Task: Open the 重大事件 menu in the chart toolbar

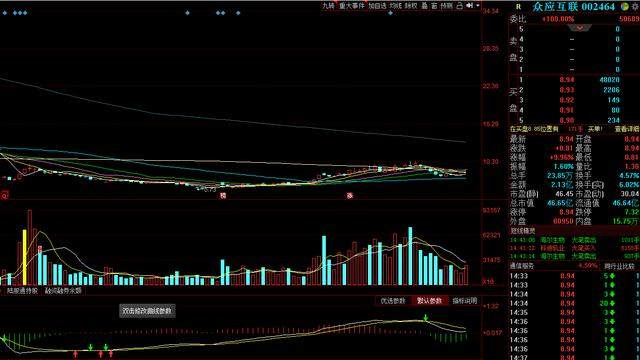Action: click(351, 6)
